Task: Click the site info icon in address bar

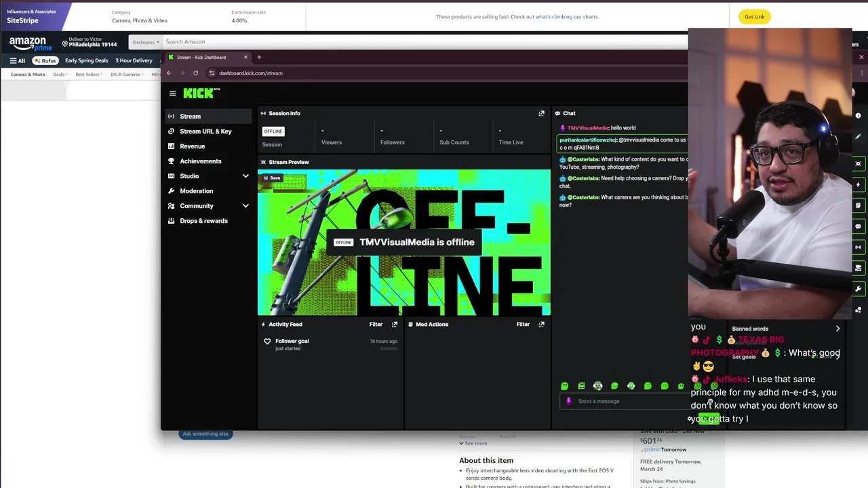Action: 212,73
